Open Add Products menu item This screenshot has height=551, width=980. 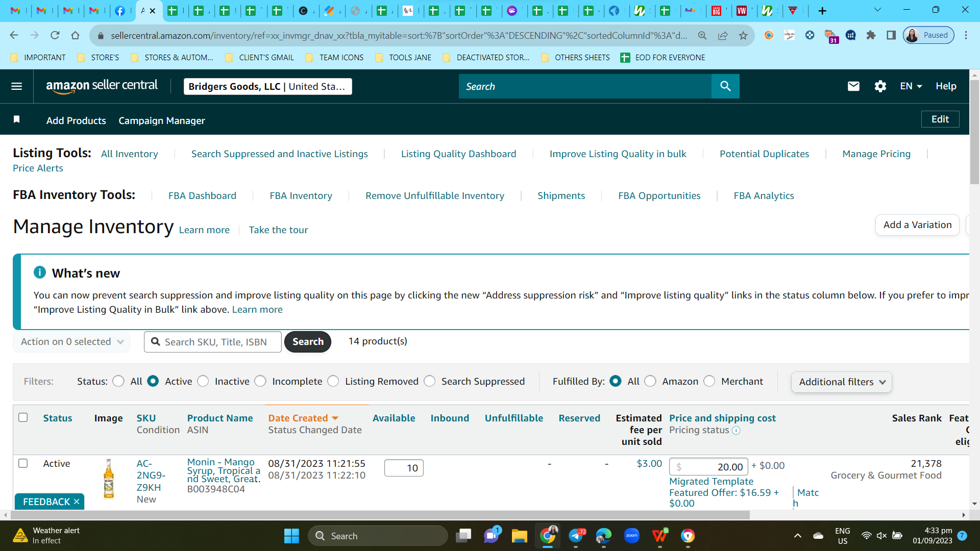[x=76, y=120]
